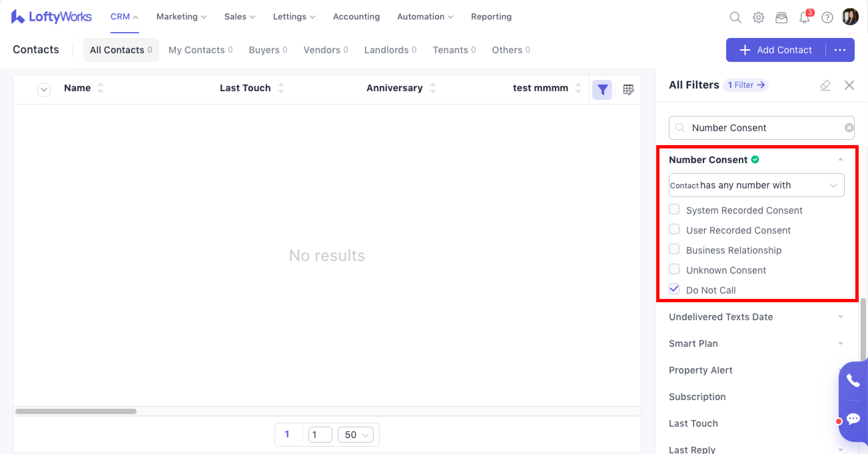The image size is (868, 454).
Task: Click the Add Contact button
Action: click(776, 50)
